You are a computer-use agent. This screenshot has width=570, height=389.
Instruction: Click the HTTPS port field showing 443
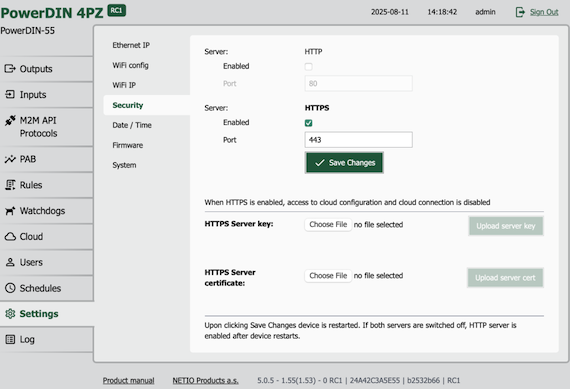pos(358,140)
